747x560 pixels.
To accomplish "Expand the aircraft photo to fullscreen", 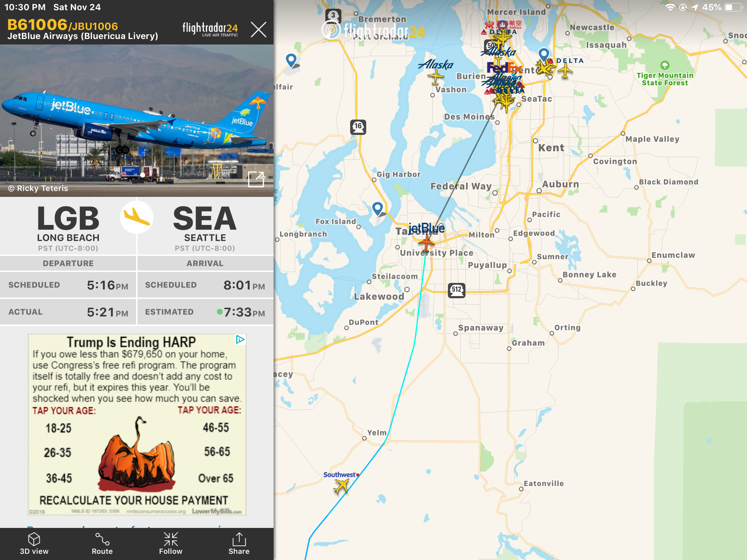I will [x=256, y=179].
